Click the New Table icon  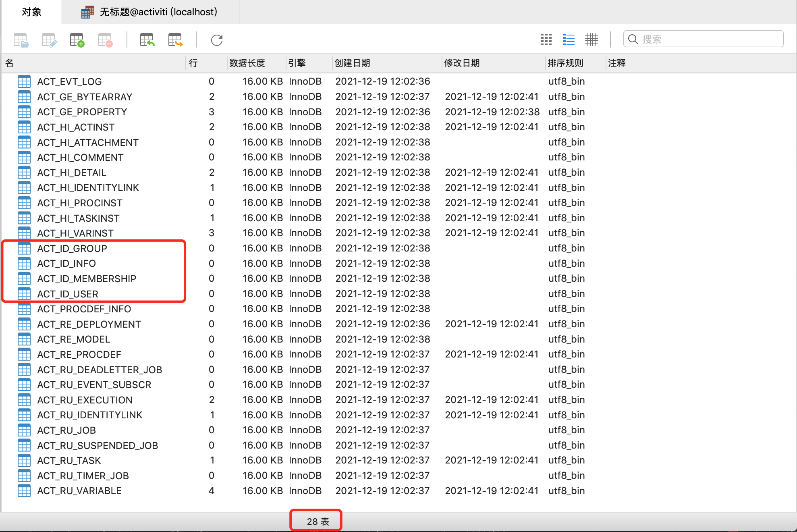coord(77,40)
